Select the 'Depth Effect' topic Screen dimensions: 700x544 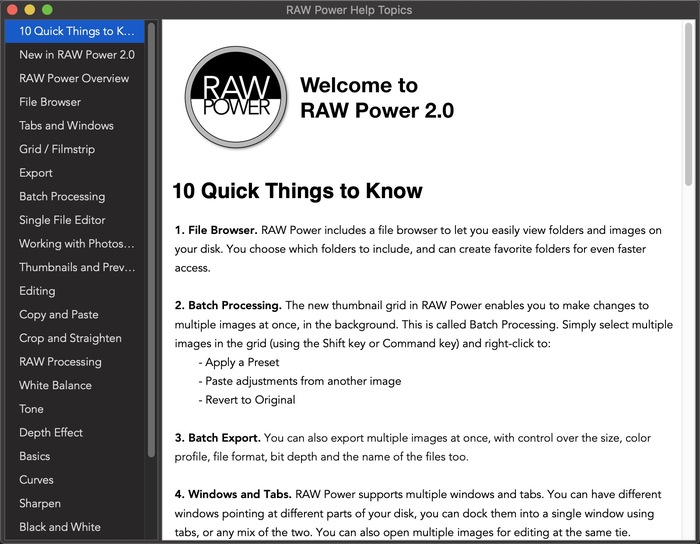click(75, 433)
